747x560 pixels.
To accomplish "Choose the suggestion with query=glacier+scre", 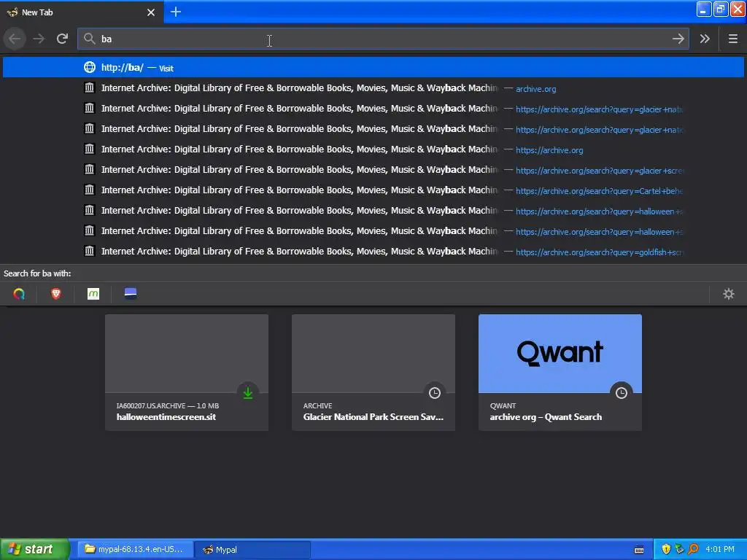I will (373, 170).
